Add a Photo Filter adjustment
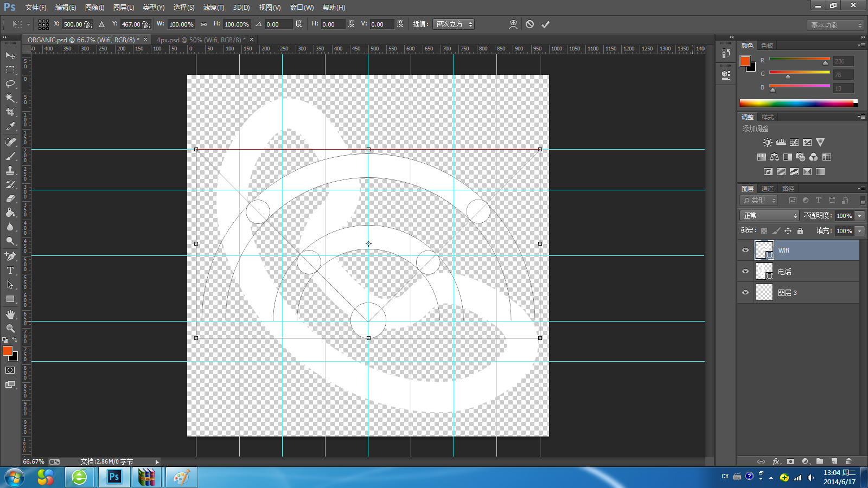868x488 pixels. (800, 157)
